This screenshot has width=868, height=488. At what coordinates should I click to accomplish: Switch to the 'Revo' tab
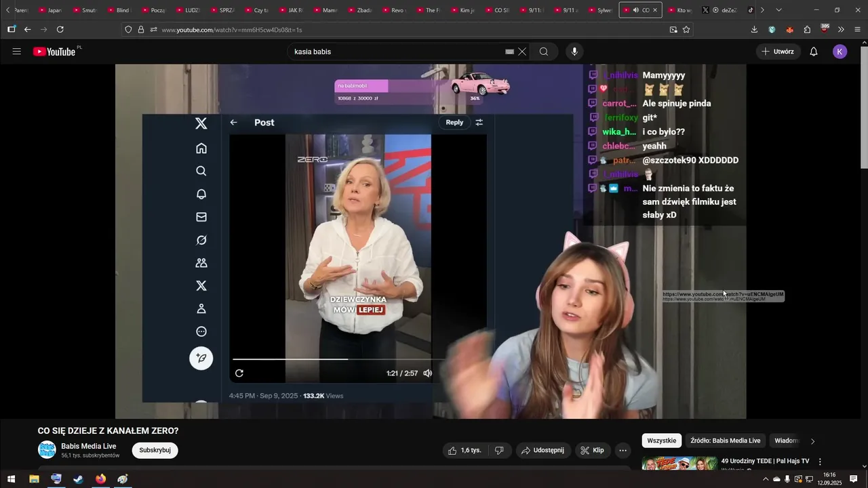coord(394,10)
